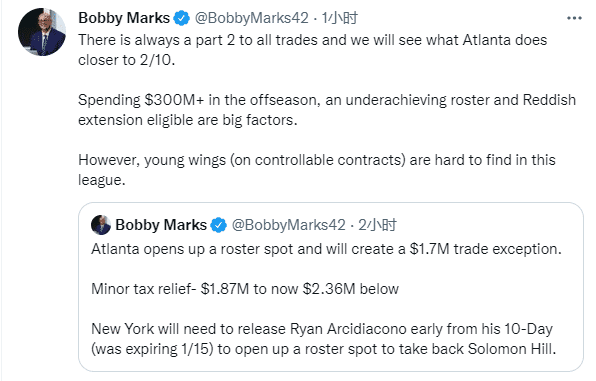Open the three-dot more options menu
The image size is (596, 381).
click(574, 18)
